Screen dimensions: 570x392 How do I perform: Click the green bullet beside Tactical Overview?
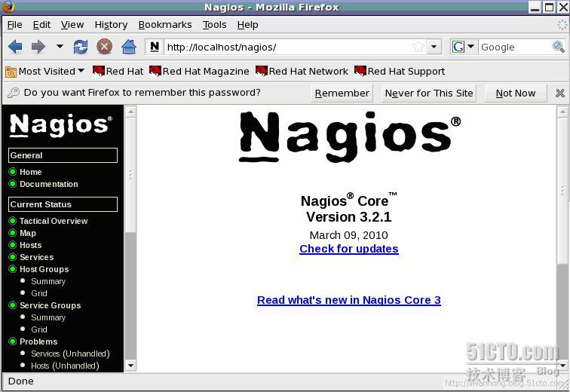point(13,221)
